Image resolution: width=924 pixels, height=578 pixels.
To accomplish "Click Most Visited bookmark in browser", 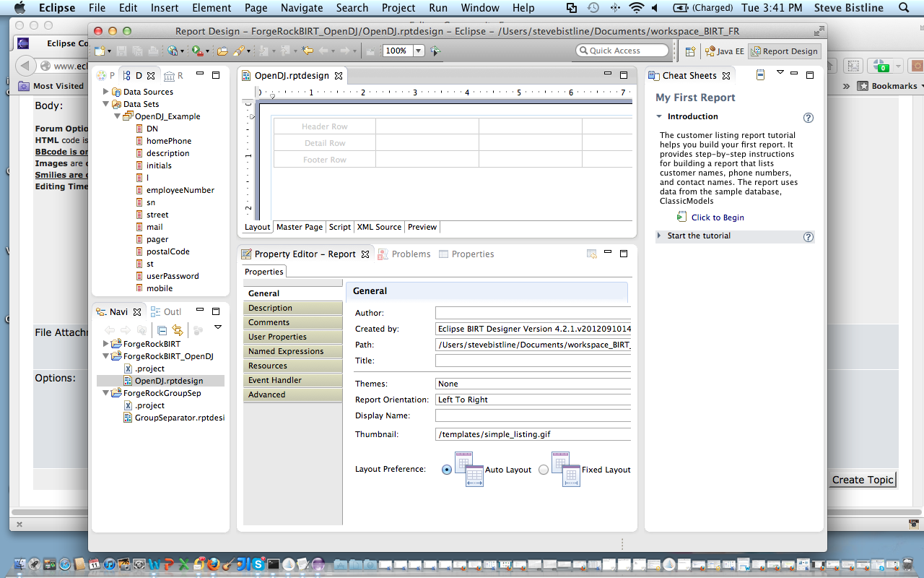I will [x=51, y=86].
